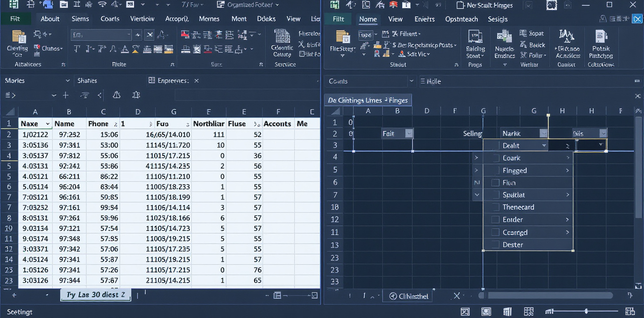Switch to the Enverts tab
This screenshot has height=318, width=644.
(x=425, y=19)
